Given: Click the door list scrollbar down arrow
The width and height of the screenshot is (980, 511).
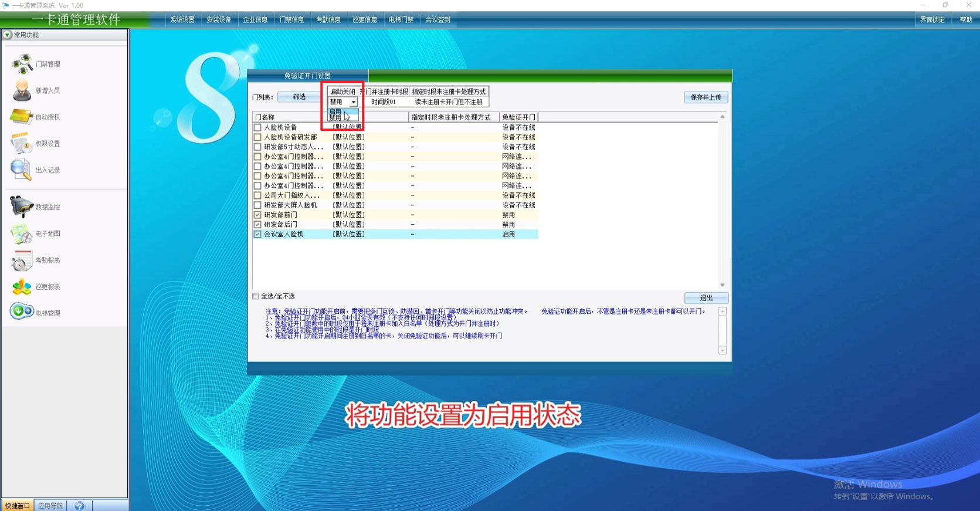Looking at the screenshot, I should pos(723,285).
